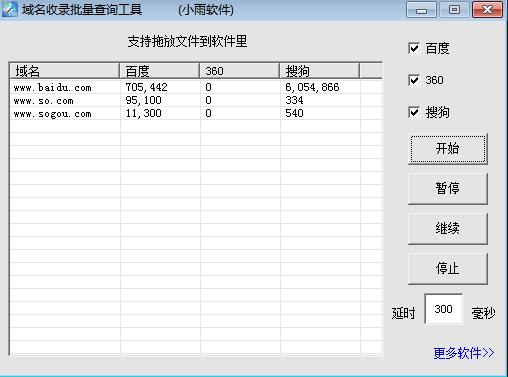Open the 更多软件>> link
The image size is (508, 377).
pyautogui.click(x=464, y=353)
